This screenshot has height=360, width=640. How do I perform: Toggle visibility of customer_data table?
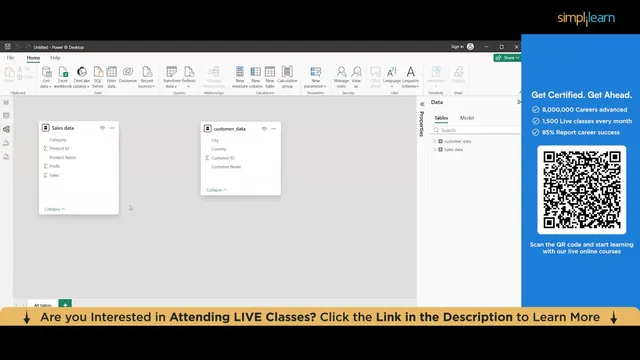pos(264,129)
